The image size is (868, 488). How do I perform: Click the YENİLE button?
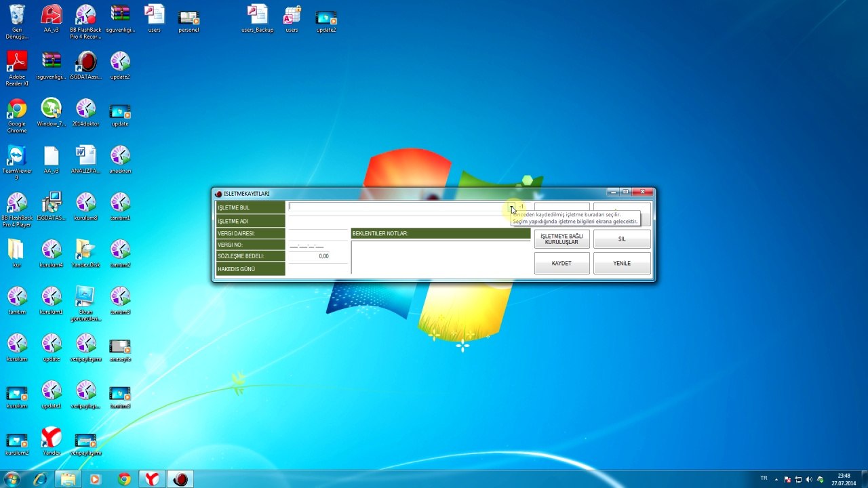point(622,263)
